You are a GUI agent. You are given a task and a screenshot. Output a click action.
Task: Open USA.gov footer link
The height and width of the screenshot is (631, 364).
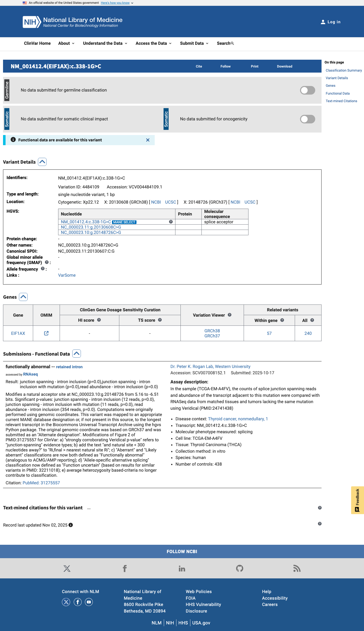coord(201,623)
